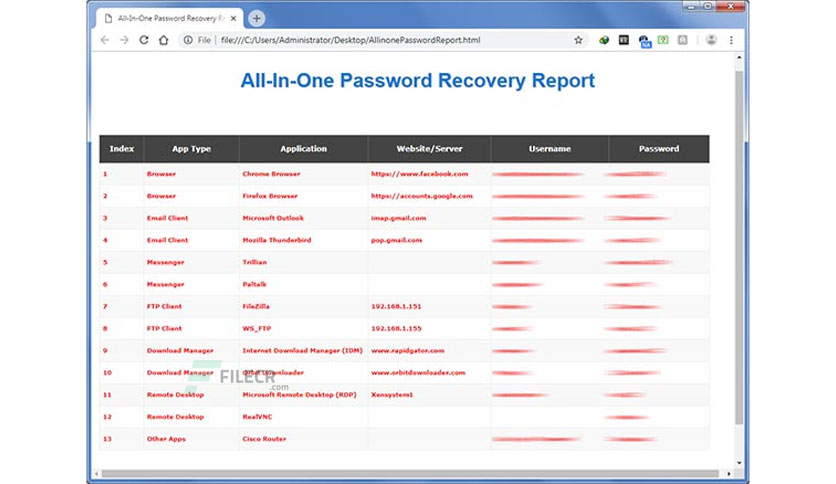Bookmark this page with the star icon
836x484 pixels.
(x=578, y=40)
